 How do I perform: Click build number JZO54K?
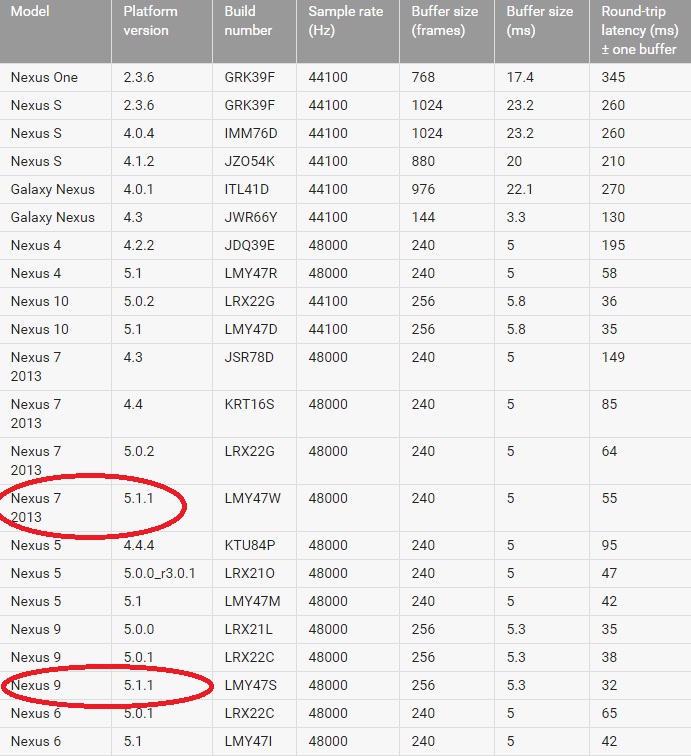250,161
